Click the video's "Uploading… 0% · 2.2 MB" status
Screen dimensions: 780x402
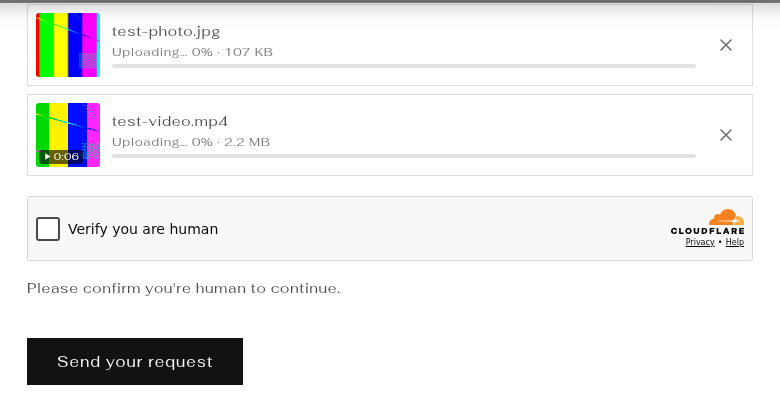point(191,142)
